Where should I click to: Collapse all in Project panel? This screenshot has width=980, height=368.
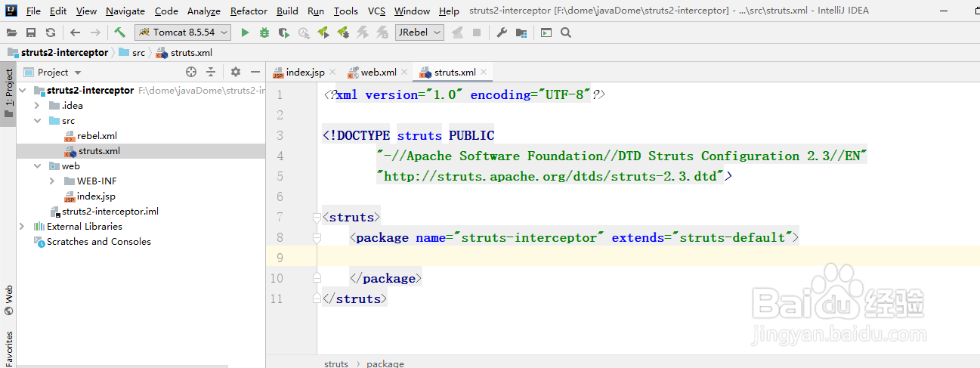point(211,72)
